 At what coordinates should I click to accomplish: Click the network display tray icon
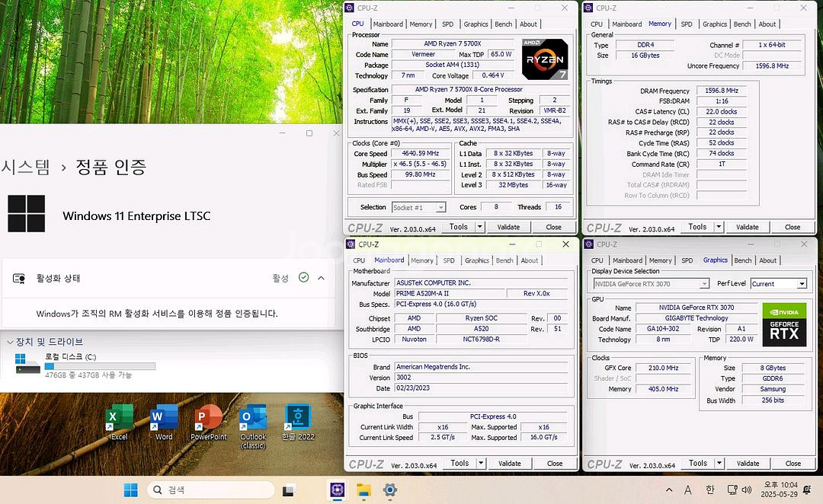[x=732, y=490]
